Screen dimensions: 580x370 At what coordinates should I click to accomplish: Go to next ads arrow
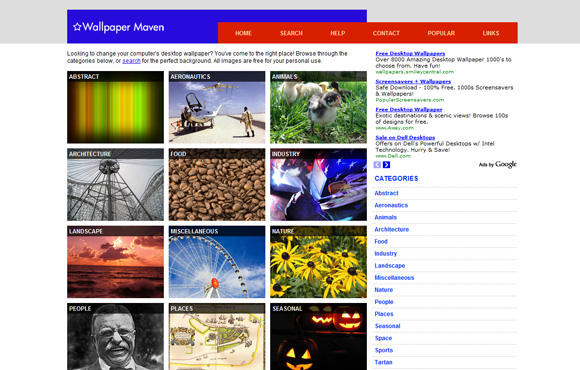387,165
